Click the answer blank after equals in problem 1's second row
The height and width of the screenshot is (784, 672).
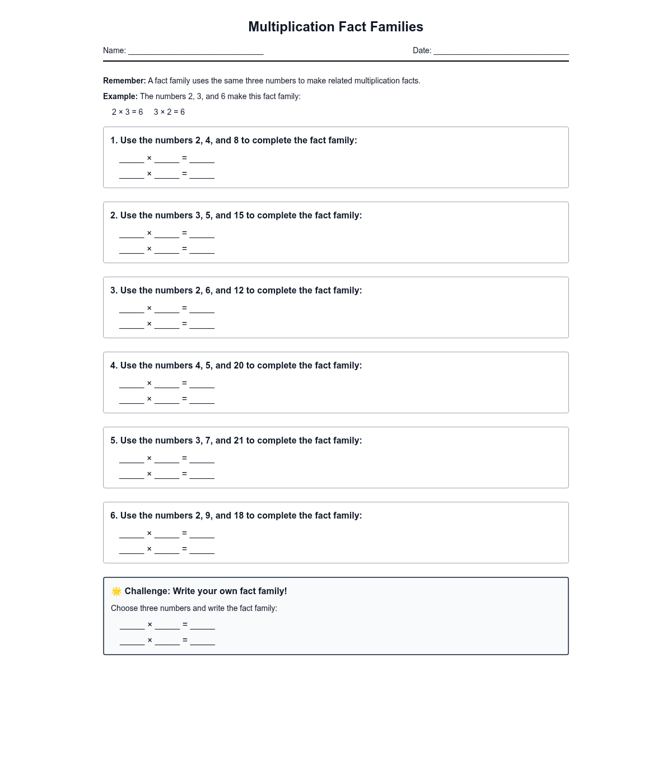(202, 174)
